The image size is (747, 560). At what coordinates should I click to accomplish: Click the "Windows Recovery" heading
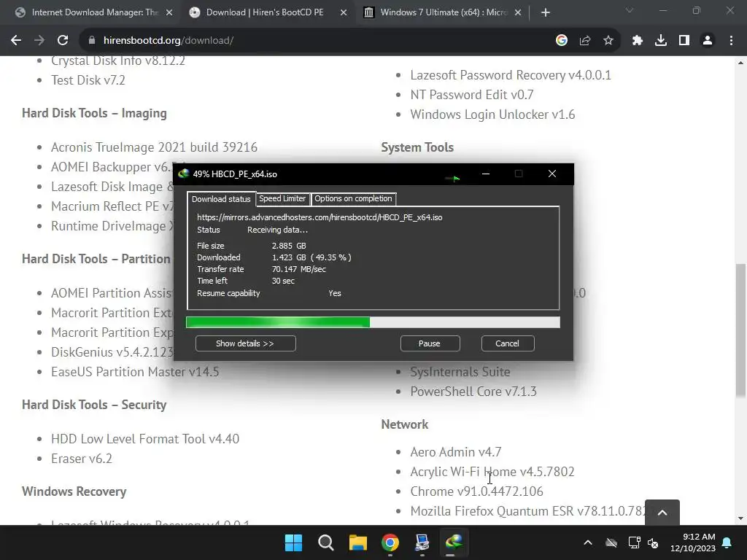tap(74, 491)
